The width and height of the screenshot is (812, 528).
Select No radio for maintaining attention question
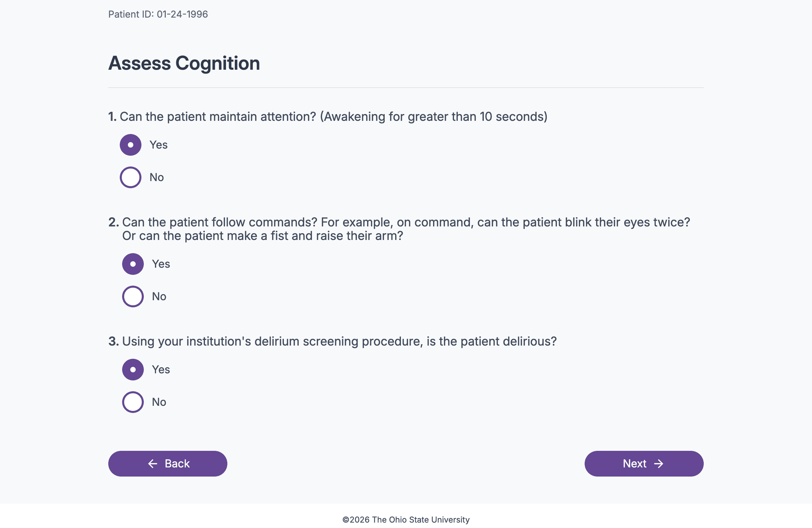pos(130,177)
